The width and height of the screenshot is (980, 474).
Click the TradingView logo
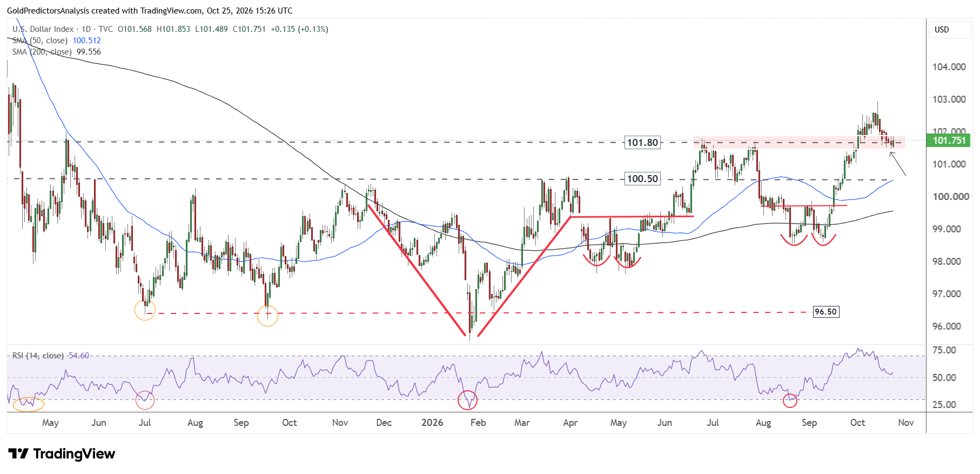coord(62,453)
